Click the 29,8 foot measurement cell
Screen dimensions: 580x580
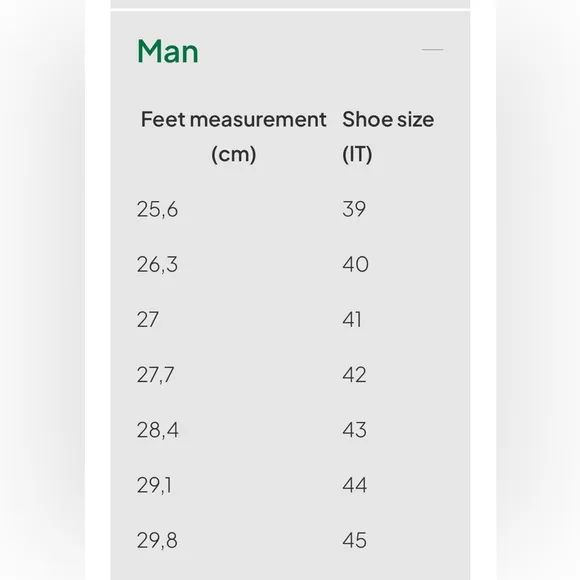[157, 540]
